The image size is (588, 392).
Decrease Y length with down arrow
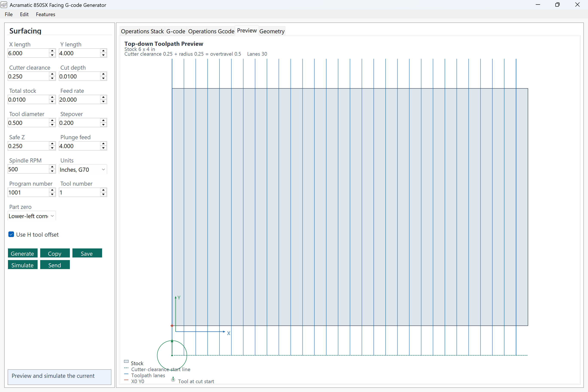point(103,55)
